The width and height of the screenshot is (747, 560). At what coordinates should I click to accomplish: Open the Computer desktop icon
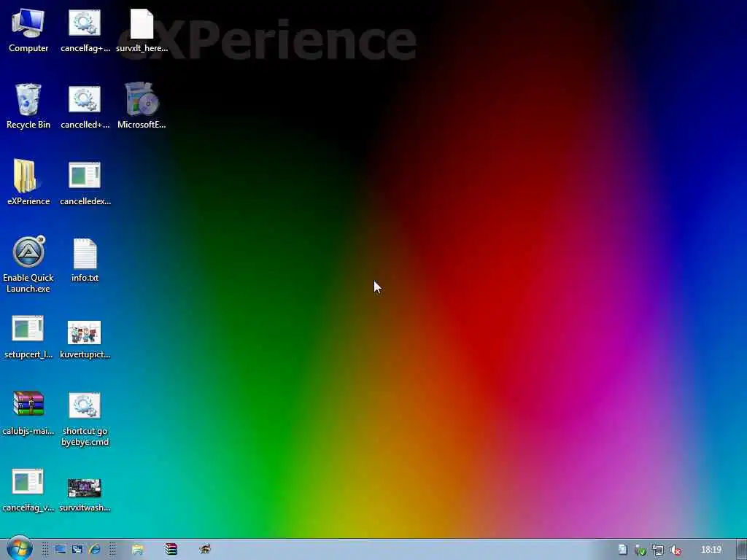[x=28, y=31]
